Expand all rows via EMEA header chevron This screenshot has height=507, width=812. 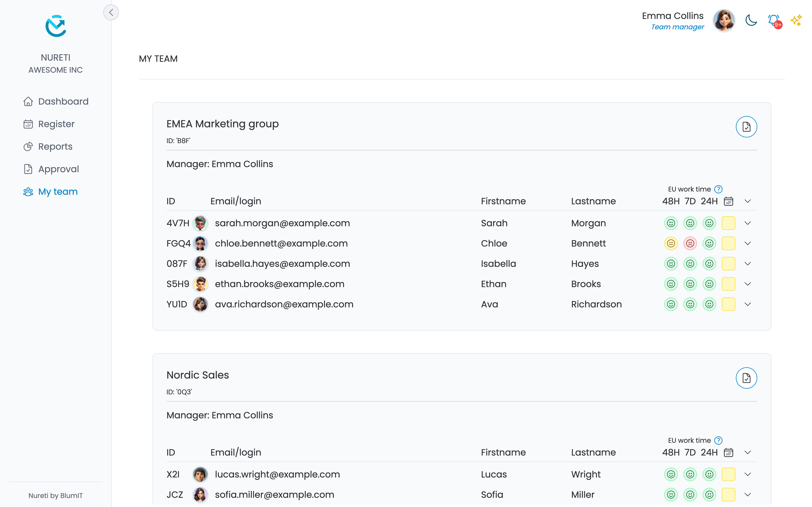[x=748, y=201]
